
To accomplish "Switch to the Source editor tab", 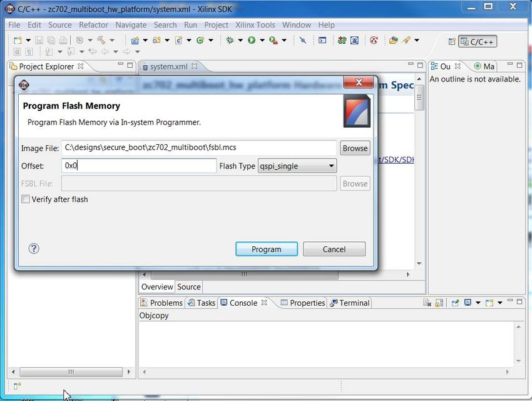I will coord(188,287).
